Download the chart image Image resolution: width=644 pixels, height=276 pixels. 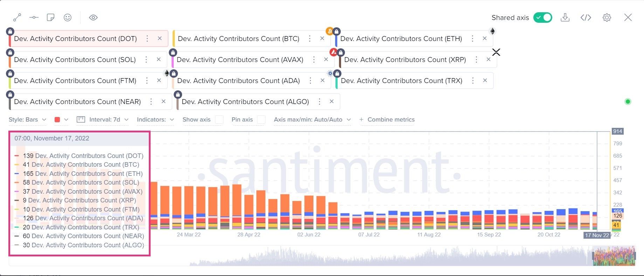click(x=565, y=18)
